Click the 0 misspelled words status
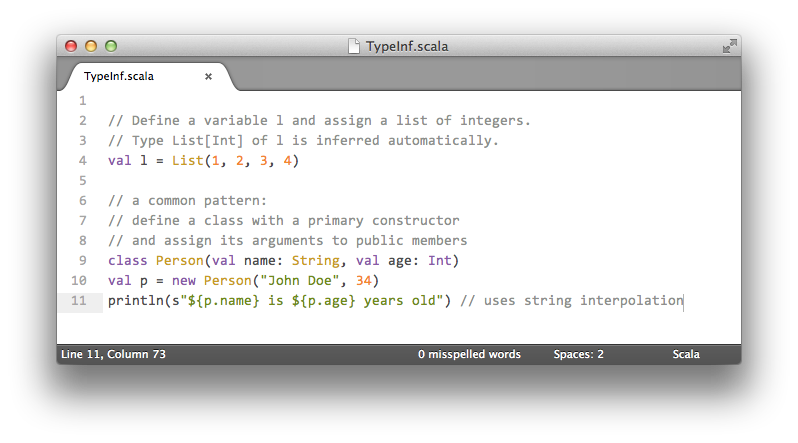This screenshot has height=443, width=798. pos(469,354)
